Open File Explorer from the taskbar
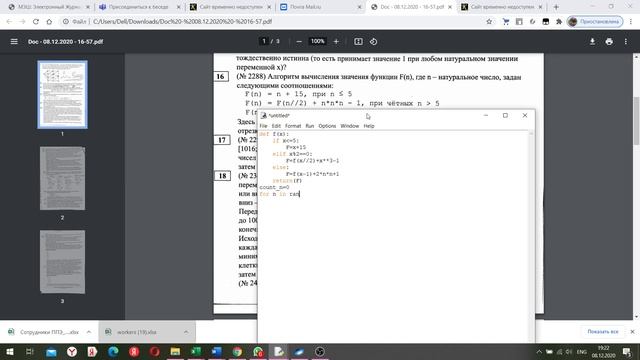Viewport: 640px width, 360px height. (175, 351)
